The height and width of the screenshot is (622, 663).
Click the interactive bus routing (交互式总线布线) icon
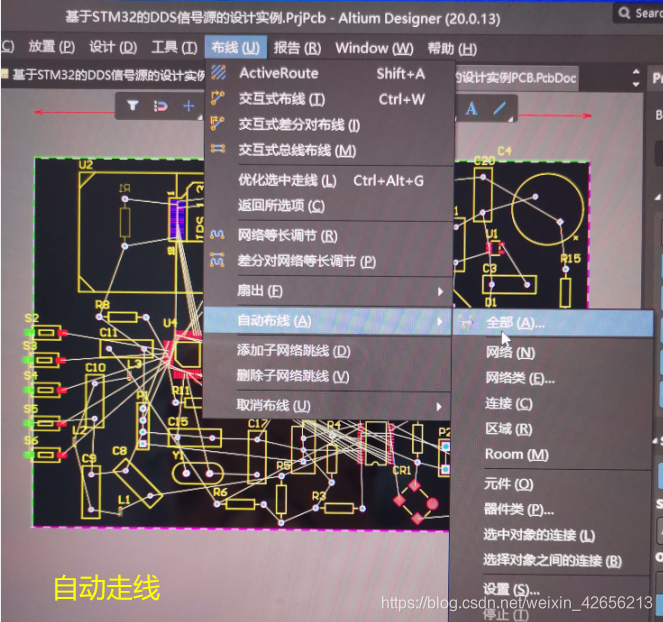click(x=218, y=149)
